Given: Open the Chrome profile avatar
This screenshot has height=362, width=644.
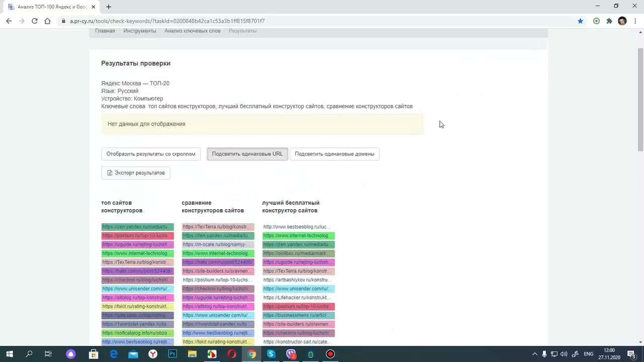Looking at the screenshot, I should coord(622,21).
